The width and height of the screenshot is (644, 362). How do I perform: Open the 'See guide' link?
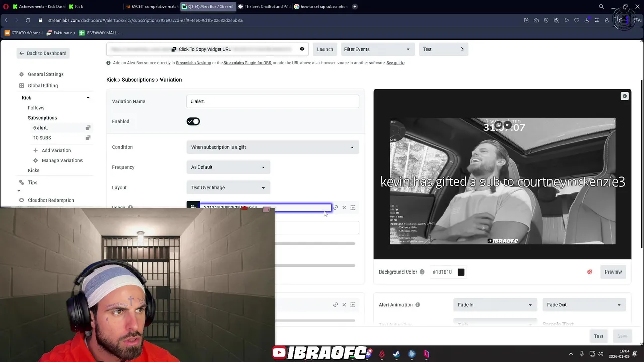395,63
